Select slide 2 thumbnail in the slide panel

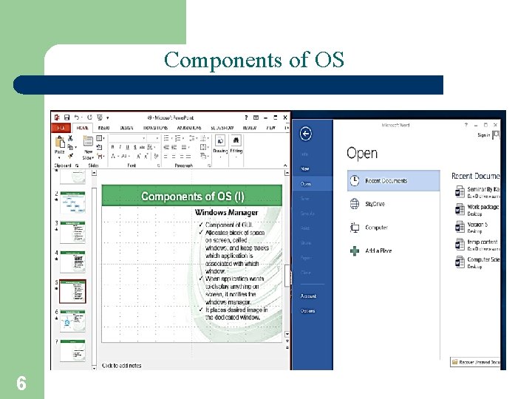click(x=72, y=202)
